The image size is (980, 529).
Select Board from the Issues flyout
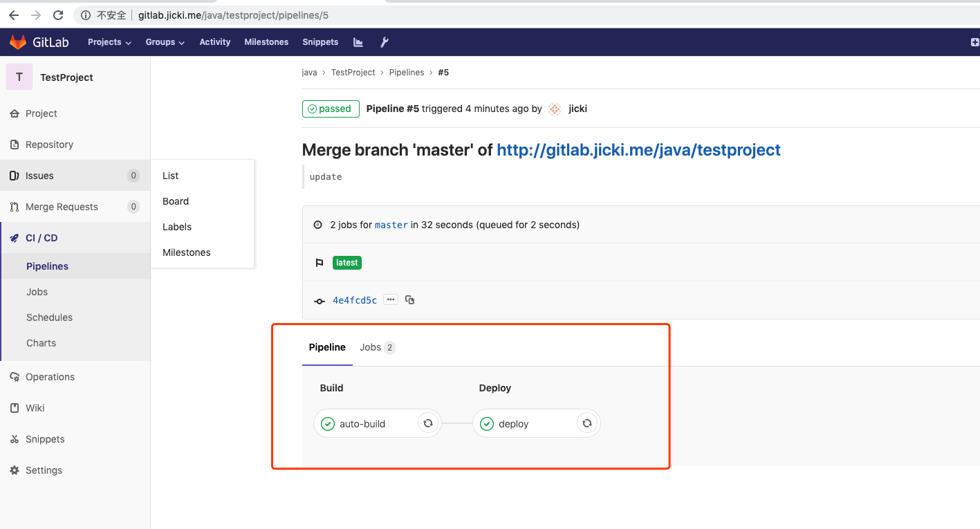[x=175, y=201]
